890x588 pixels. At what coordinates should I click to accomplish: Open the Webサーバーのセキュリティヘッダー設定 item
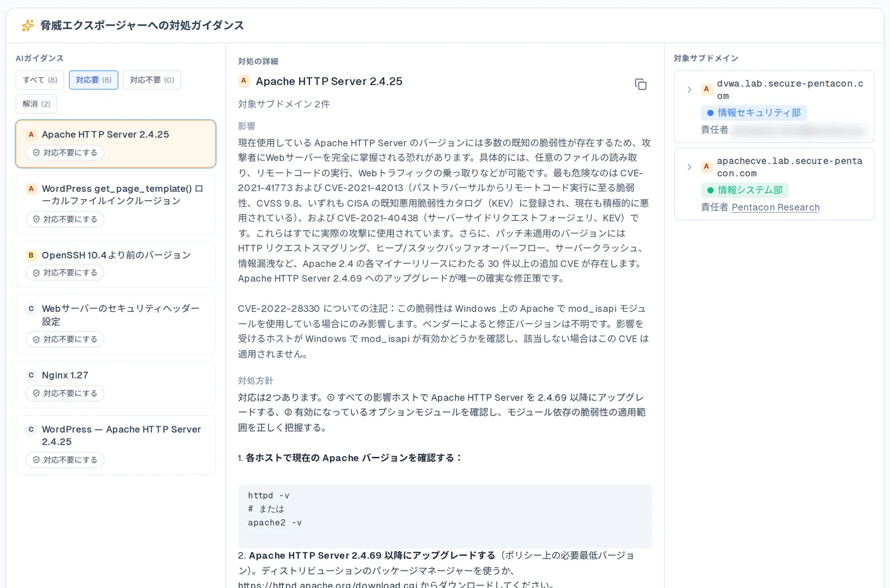116,324
